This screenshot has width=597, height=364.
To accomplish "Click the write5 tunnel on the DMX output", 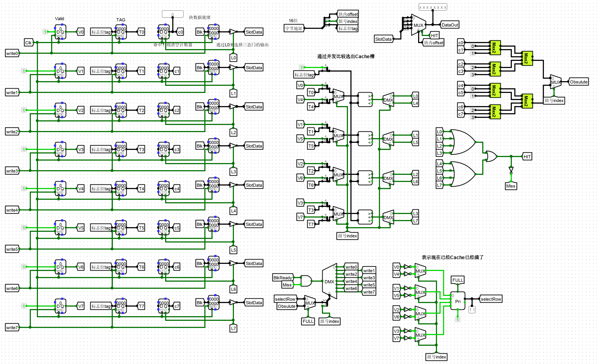I will click(369, 285).
